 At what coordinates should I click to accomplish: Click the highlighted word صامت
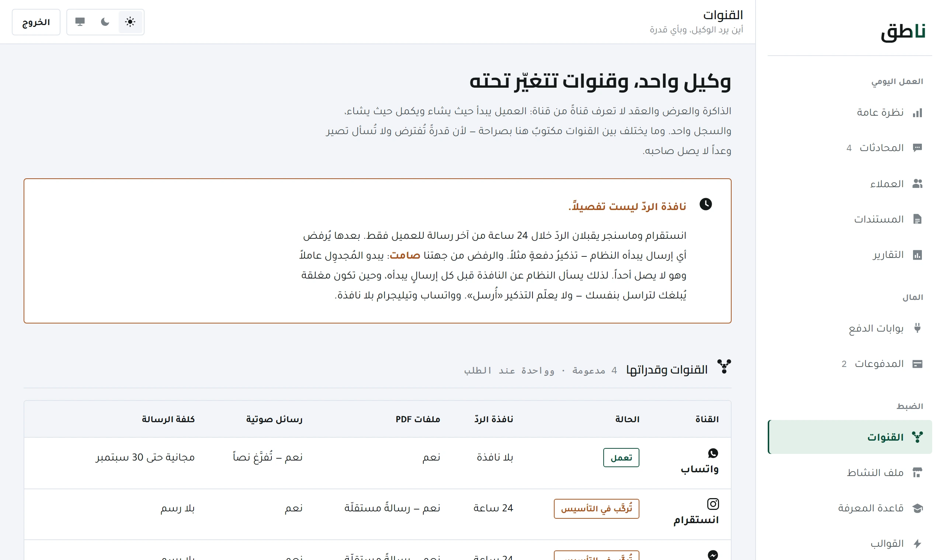point(405,255)
